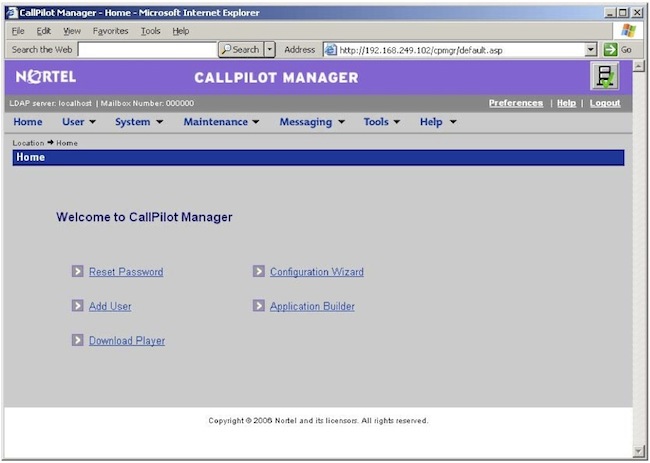
Task: Open the Preferences link
Action: tap(516, 103)
